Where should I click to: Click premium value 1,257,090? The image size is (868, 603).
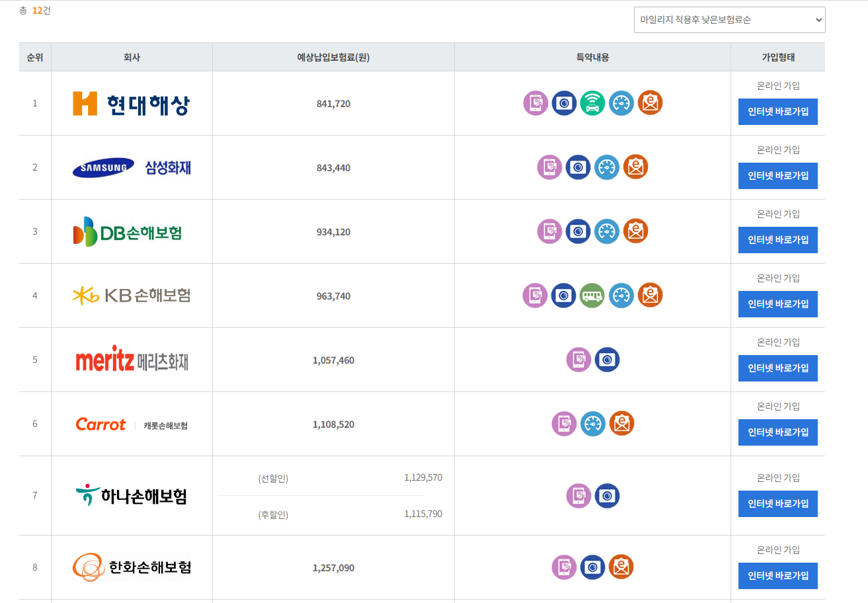click(x=333, y=568)
